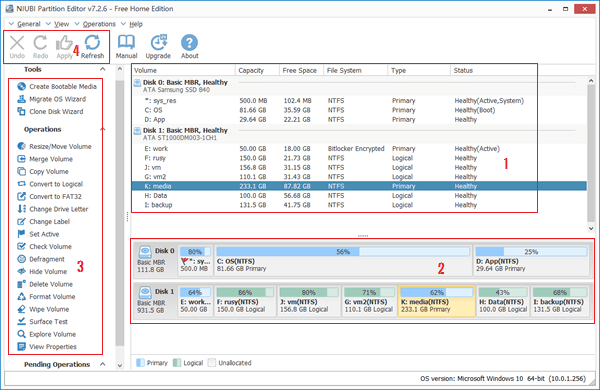Click the Upgrade toolbar icon
Image resolution: width=600 pixels, height=390 pixels.
point(158,47)
